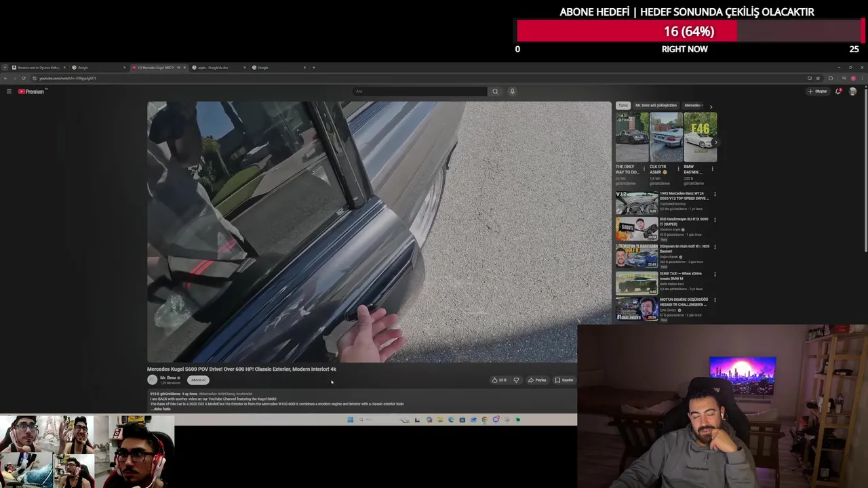Open the BMW E46 short thumbnail
The width and height of the screenshot is (868, 488).
coord(701,137)
